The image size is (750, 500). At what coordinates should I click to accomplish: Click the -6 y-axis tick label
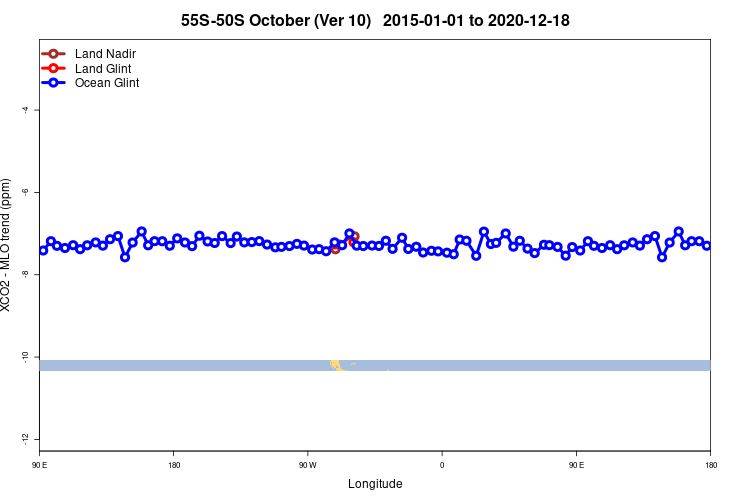pos(25,192)
